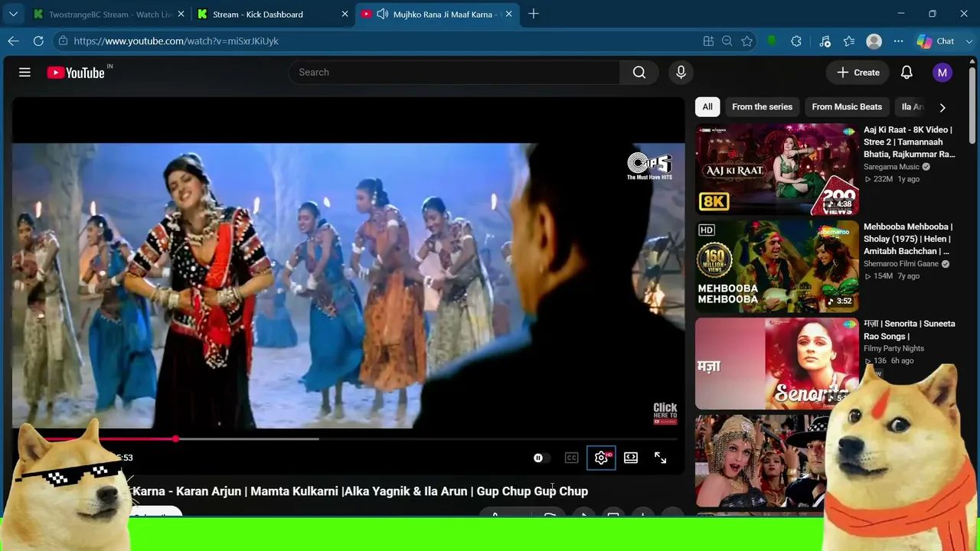The image size is (980, 551).
Task: Open YouTube notifications bell
Action: (x=906, y=72)
